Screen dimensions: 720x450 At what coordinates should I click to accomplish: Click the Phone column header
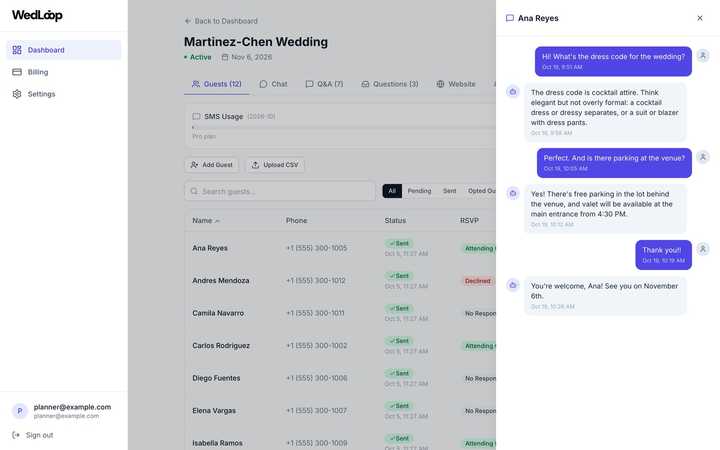coord(296,221)
